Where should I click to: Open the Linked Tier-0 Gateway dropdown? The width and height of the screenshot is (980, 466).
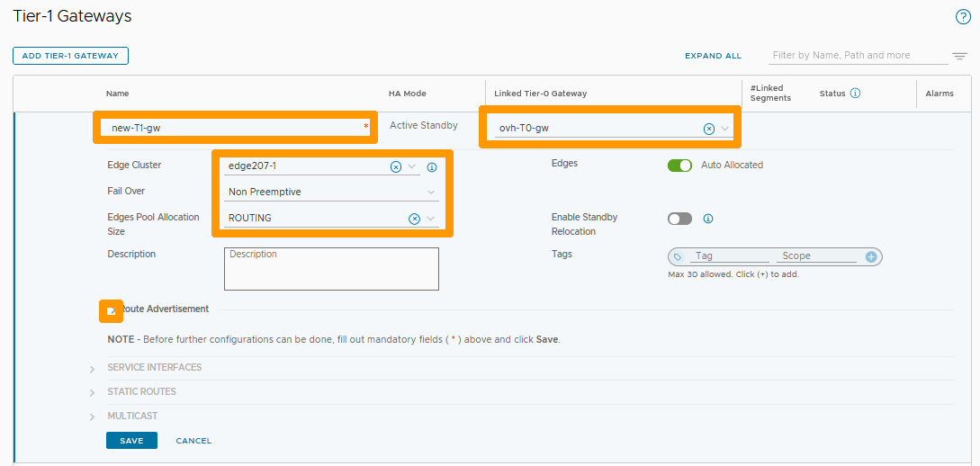coord(724,129)
